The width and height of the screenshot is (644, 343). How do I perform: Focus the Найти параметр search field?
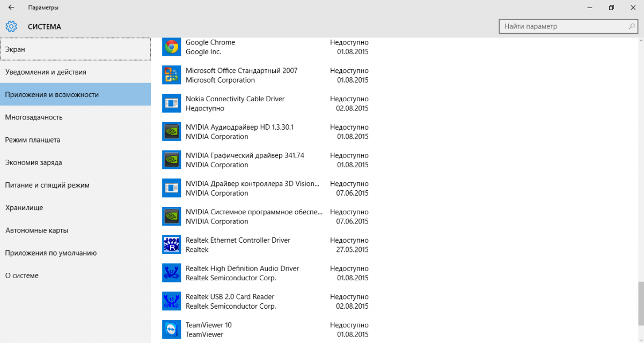pyautogui.click(x=563, y=26)
